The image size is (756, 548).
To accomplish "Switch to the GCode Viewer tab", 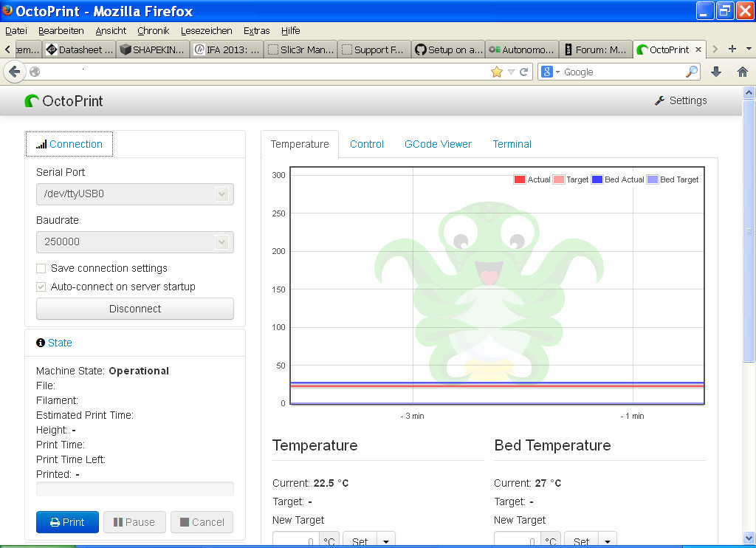I will point(438,144).
